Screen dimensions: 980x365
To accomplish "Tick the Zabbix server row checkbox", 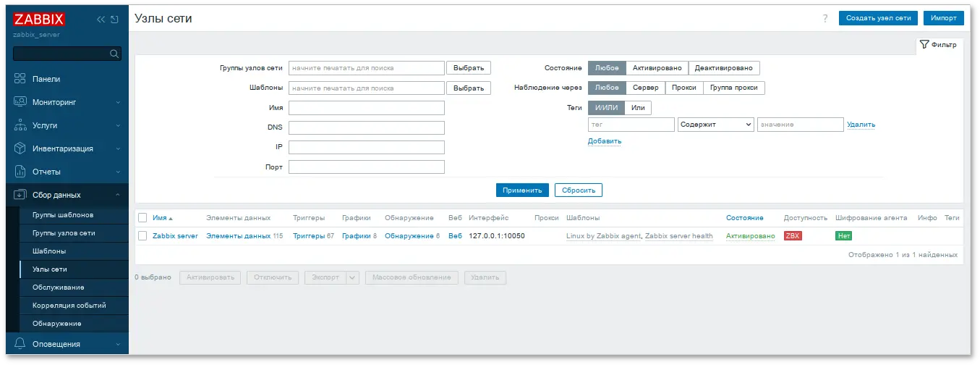I will 142,236.
